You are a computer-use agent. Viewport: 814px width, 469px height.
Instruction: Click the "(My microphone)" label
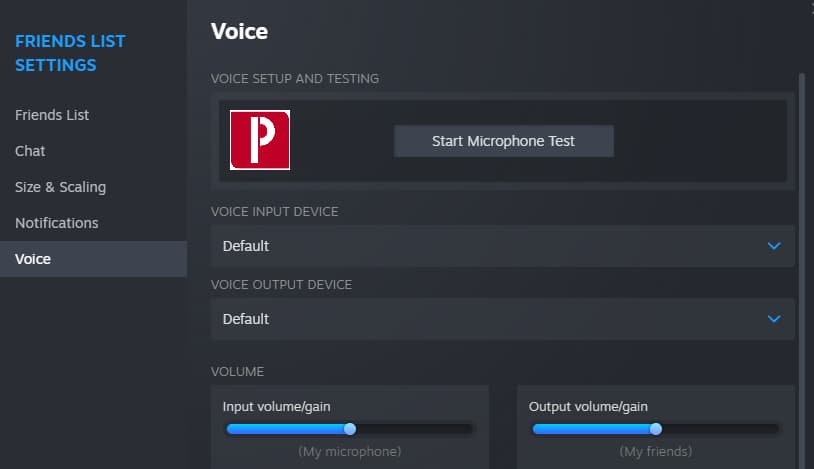(x=349, y=452)
